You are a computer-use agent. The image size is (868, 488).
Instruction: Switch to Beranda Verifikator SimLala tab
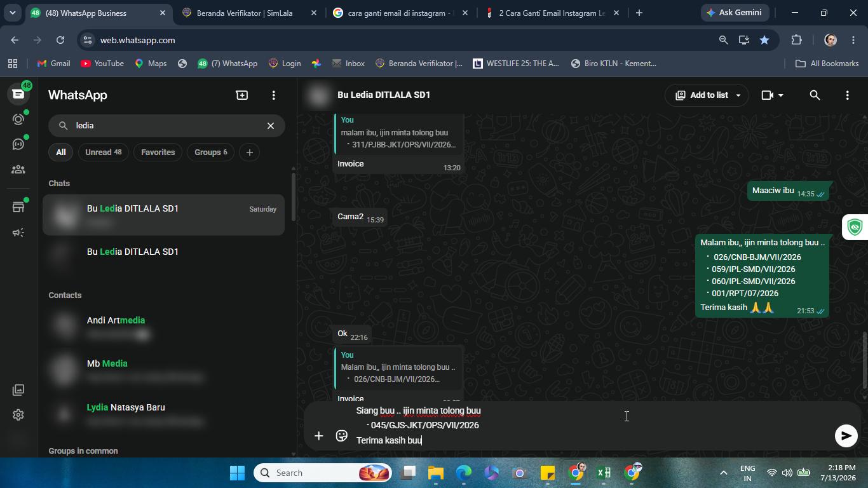coord(249,13)
